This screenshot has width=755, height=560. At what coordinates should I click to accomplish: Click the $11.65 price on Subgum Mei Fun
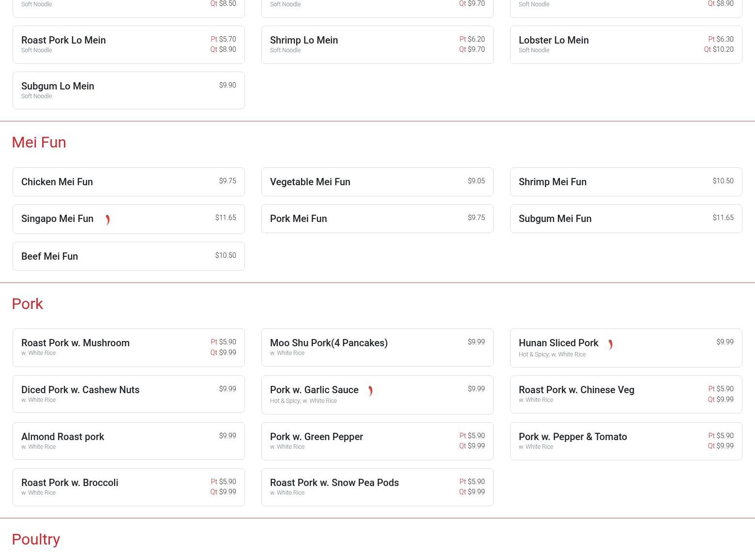click(x=723, y=218)
